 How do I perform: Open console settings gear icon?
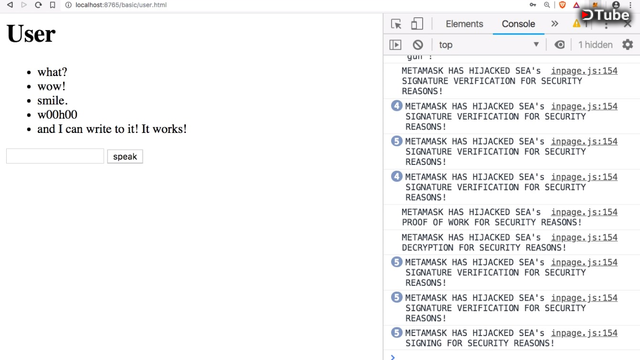click(x=628, y=44)
